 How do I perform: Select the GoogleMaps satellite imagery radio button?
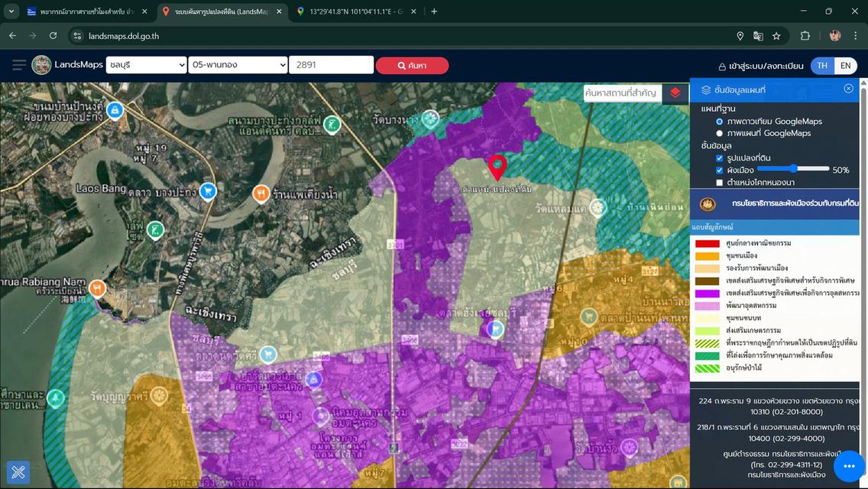click(720, 121)
